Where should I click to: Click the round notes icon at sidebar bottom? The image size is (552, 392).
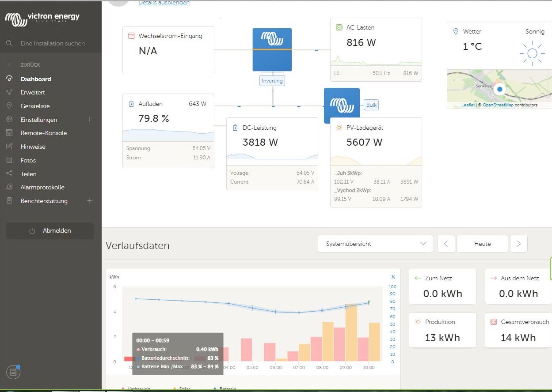pos(13,372)
